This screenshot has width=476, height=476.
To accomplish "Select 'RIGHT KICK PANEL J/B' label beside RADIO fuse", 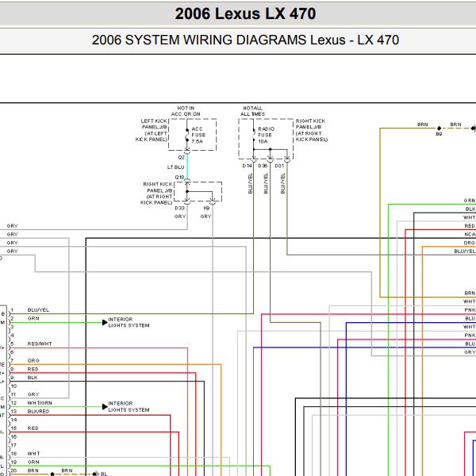I will point(310,124).
